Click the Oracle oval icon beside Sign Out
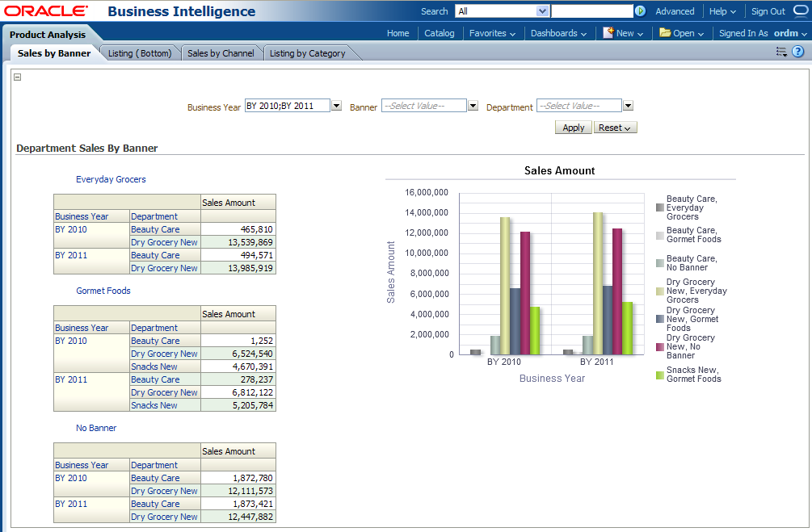Screen dimensions: 812x532 coord(800,11)
